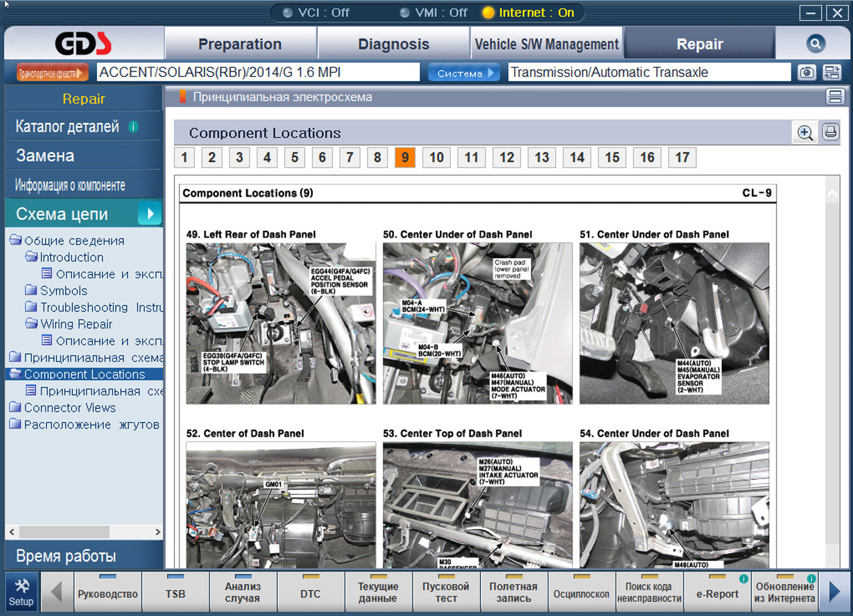Viewport: 853px width, 616px height.
Task: Open the Система selector button
Action: pyautogui.click(x=463, y=73)
